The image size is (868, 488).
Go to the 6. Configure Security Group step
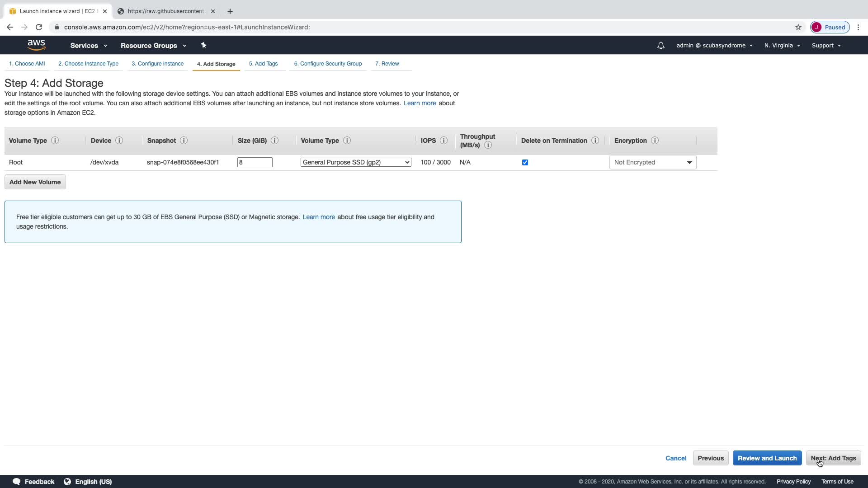pos(328,64)
